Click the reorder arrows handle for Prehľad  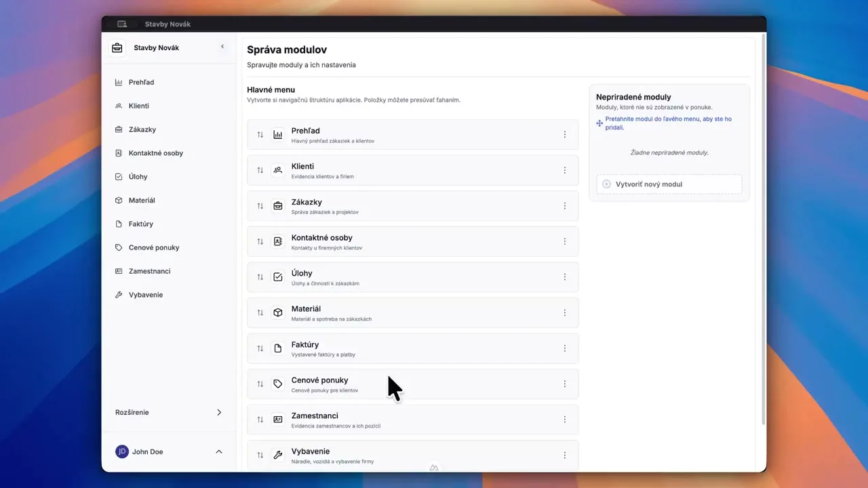260,135
